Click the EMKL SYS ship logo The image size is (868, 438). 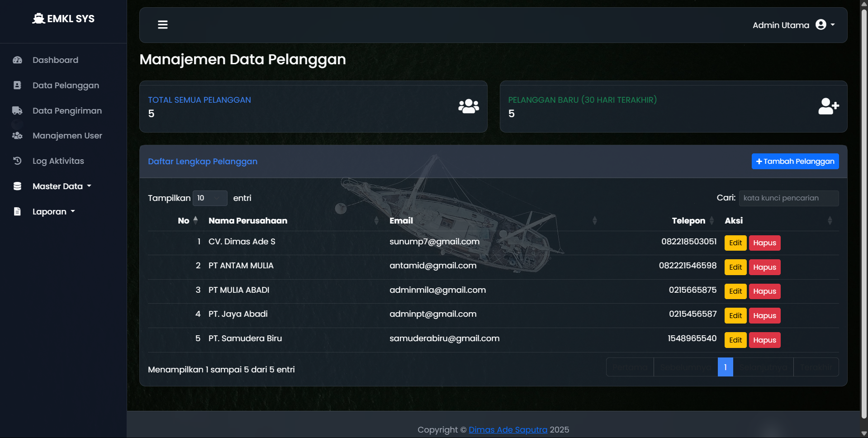pos(39,19)
